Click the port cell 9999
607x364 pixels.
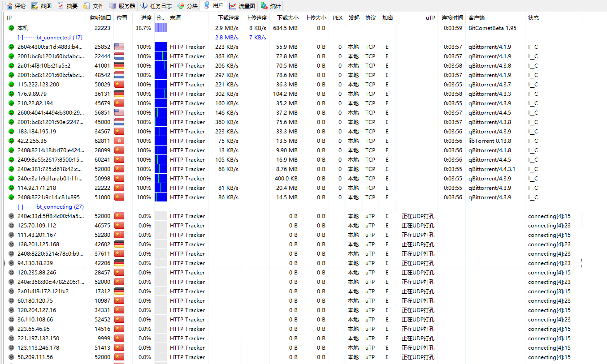click(x=104, y=338)
